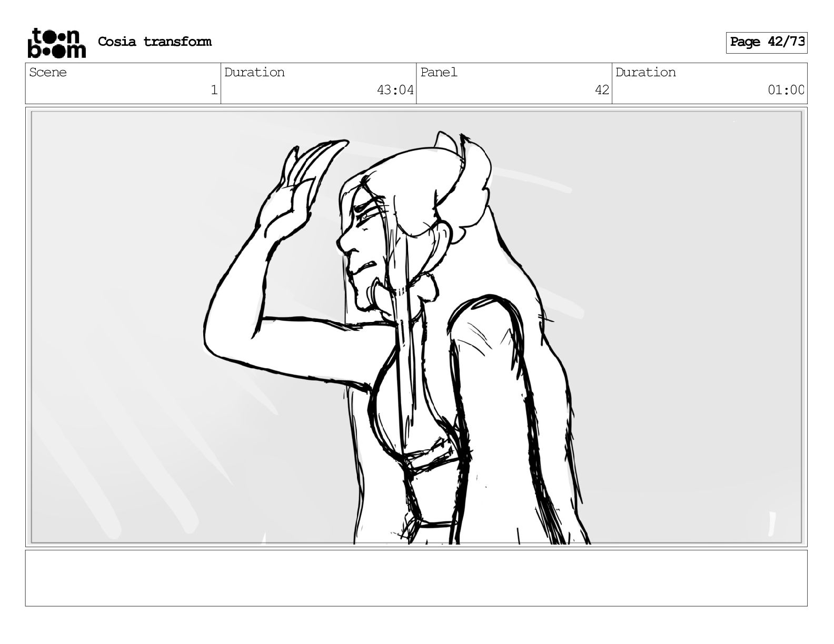Click the 'Page 42/73' page indicator
Screen dimensions: 834x644
767,43
